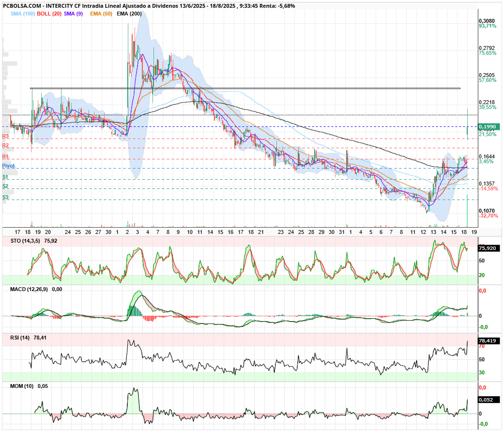Click the 3,45% percentage label
The image size is (504, 432).
[x=486, y=161]
